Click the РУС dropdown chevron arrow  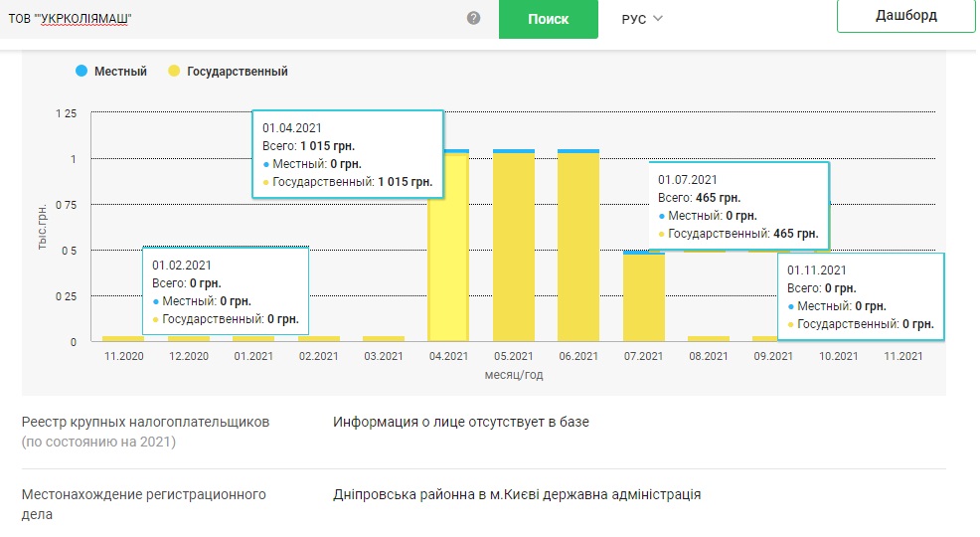coord(658,19)
